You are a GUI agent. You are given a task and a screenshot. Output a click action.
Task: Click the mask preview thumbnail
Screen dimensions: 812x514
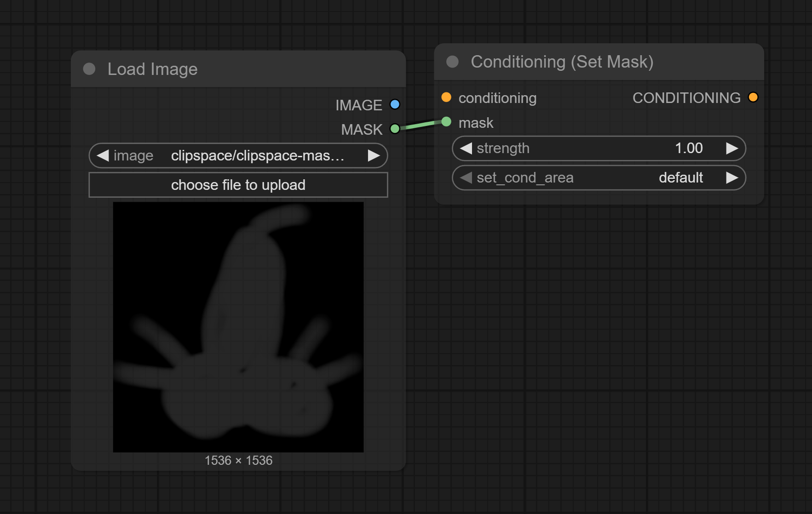pyautogui.click(x=238, y=327)
